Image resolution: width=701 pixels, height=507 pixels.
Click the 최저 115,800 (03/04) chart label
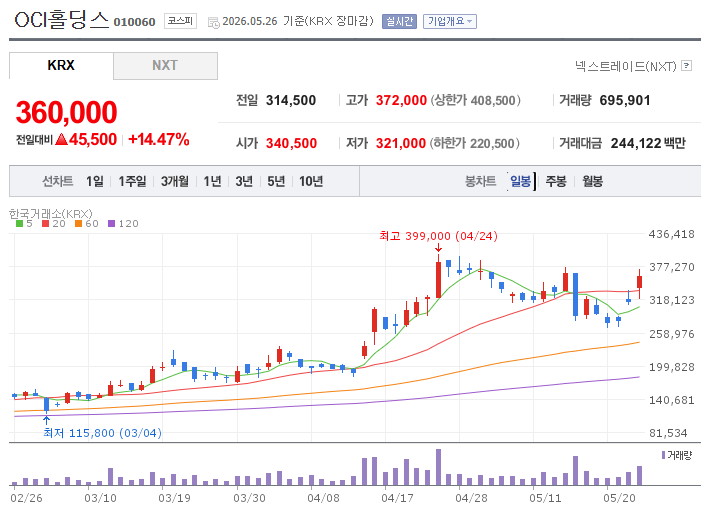click(x=102, y=433)
